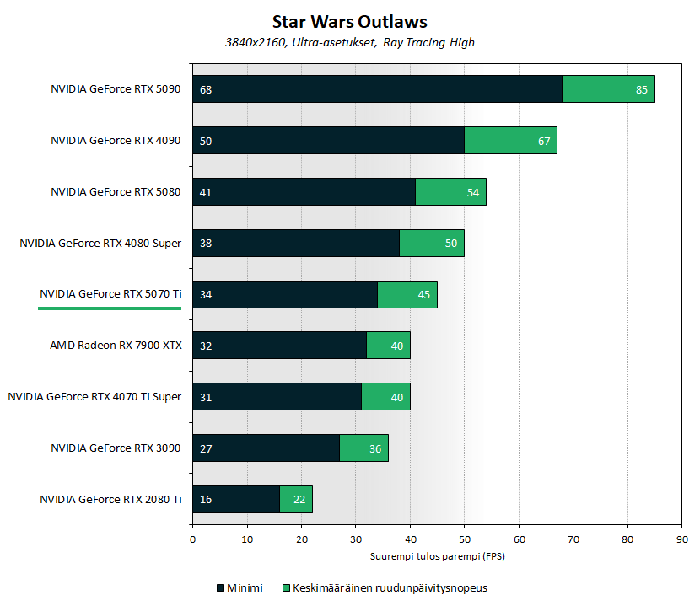Click the Minimi legend text
Screen dimensions: 700x606
(245, 587)
